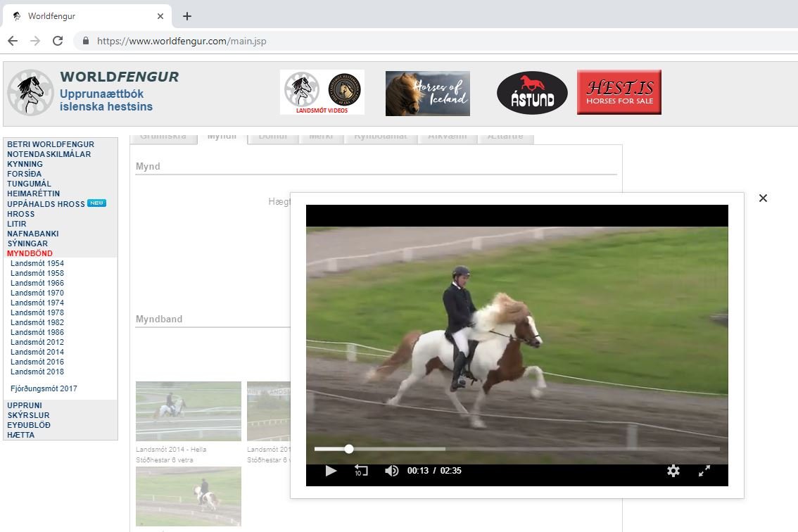Viewport: 798px width, 532px height.
Task: Mute the video volume
Action: [x=392, y=471]
